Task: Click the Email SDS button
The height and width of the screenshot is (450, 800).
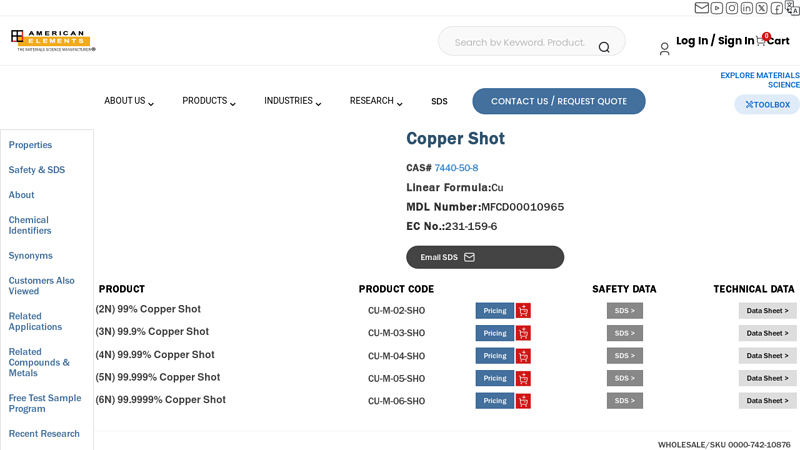Action: (x=485, y=257)
